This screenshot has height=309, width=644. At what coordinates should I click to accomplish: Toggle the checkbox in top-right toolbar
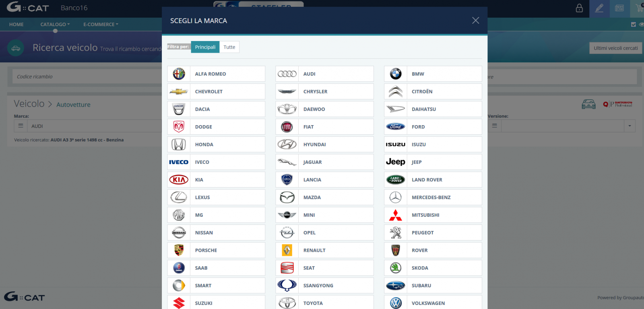pos(634,25)
